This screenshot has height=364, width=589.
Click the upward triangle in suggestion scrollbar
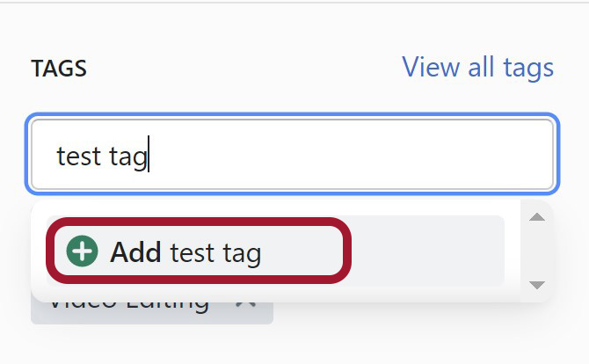click(x=537, y=217)
